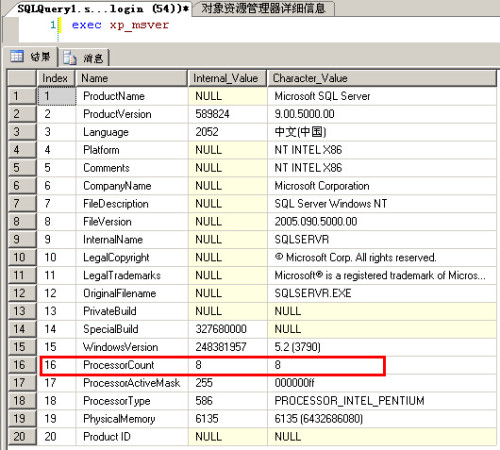
Task: Click the PhysicalMemory internal value 6135
Action: [x=227, y=419]
